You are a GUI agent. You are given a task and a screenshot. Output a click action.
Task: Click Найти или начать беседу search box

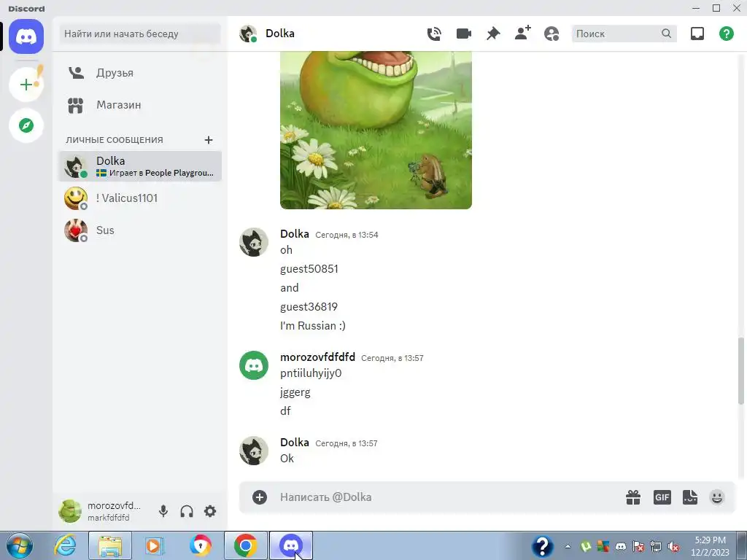click(x=140, y=34)
